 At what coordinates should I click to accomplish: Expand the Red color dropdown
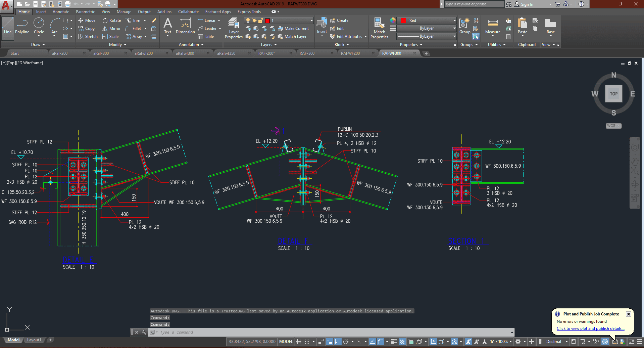coord(454,20)
